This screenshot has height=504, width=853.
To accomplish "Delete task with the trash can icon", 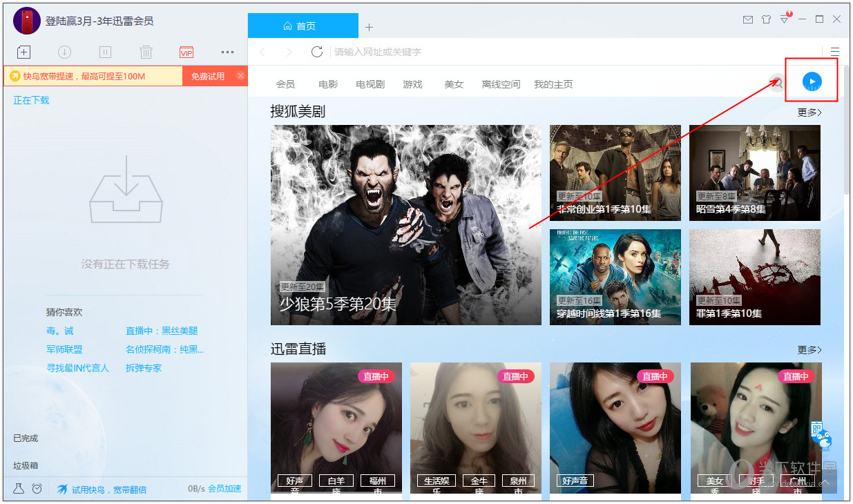I will (146, 52).
